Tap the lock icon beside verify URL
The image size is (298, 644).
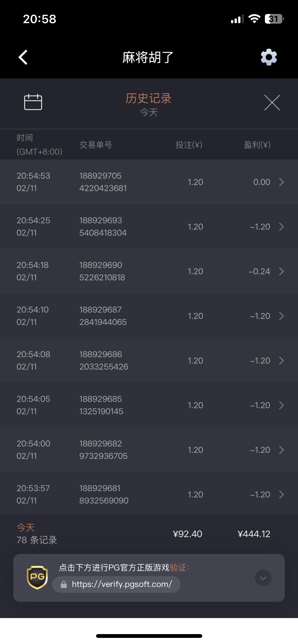(64, 584)
